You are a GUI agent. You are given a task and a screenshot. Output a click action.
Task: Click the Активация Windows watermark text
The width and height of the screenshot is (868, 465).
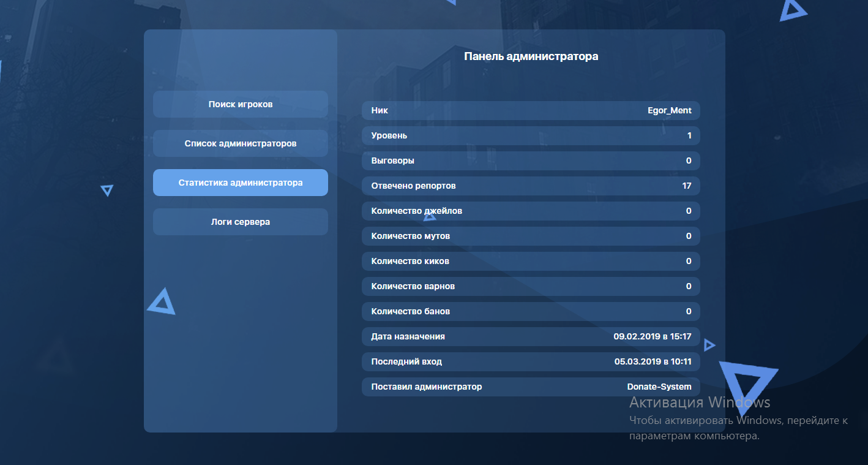tap(699, 403)
